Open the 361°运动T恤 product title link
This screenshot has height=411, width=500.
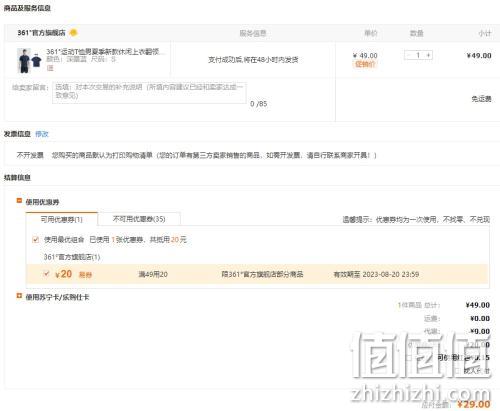(x=105, y=52)
